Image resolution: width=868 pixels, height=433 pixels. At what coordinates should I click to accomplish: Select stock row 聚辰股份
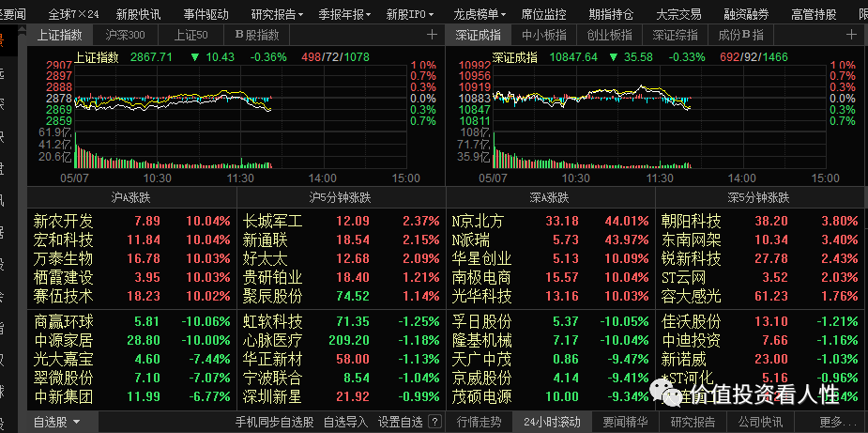click(x=341, y=296)
